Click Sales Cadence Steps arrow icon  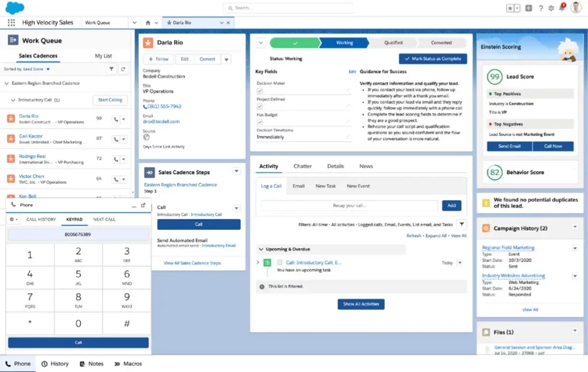[149, 172]
